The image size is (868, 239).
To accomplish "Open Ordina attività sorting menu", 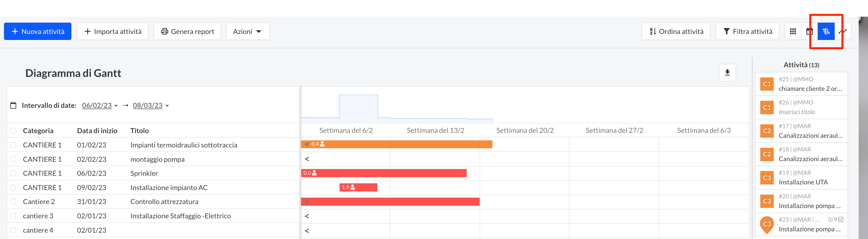I will coord(676,31).
